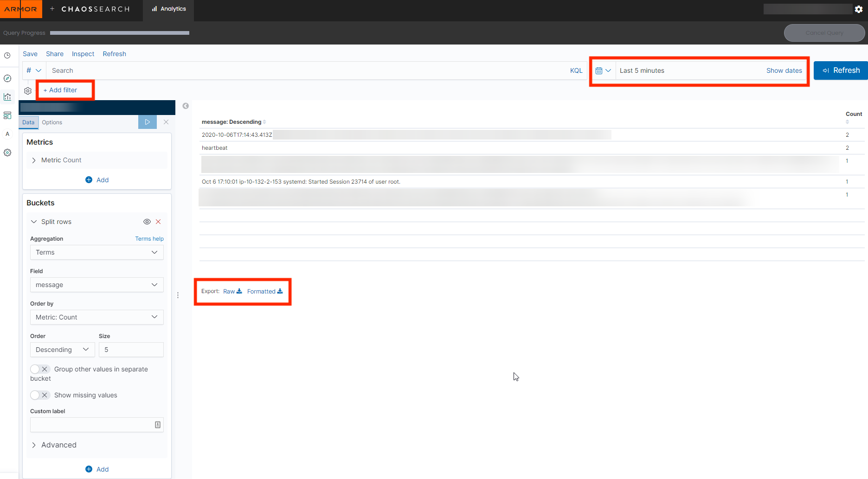
Task: Download the Formatted export
Action: point(264,291)
